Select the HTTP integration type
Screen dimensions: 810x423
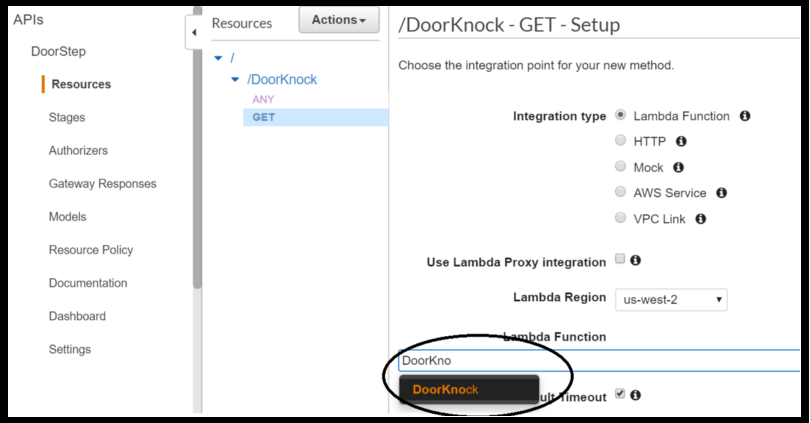[621, 141]
